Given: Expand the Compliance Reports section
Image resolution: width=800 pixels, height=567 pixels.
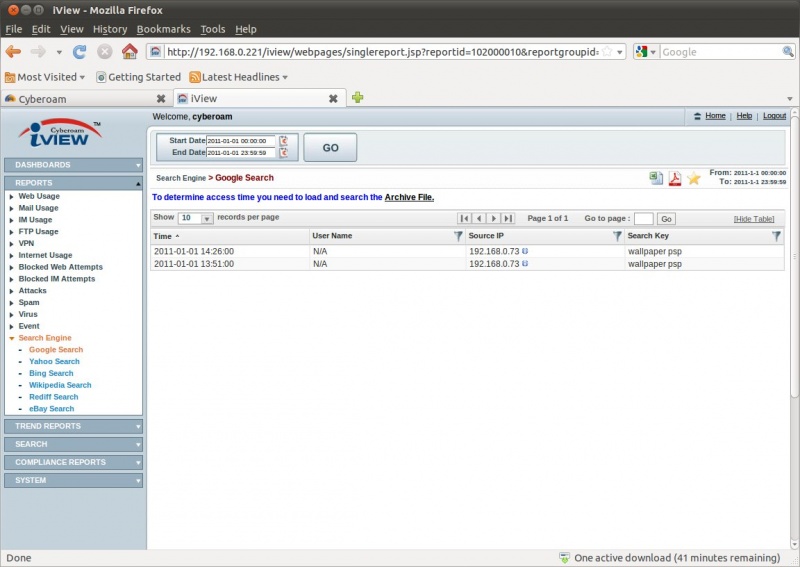Looking at the screenshot, I should [74, 462].
